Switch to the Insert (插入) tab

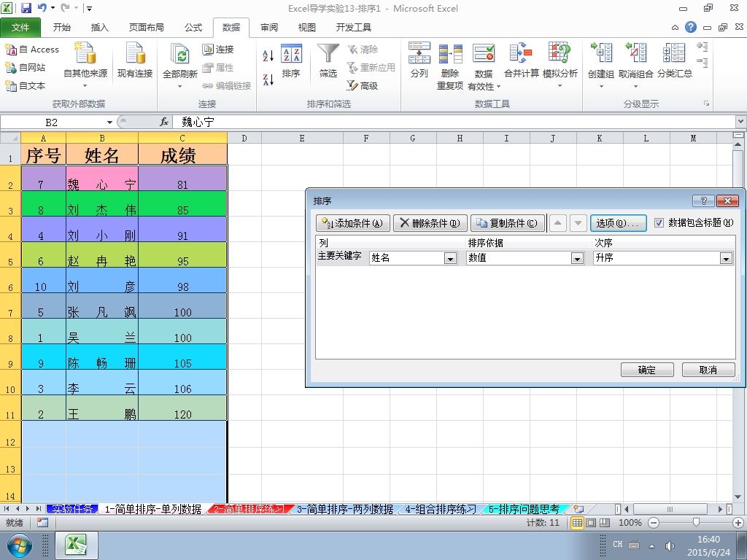pos(99,28)
